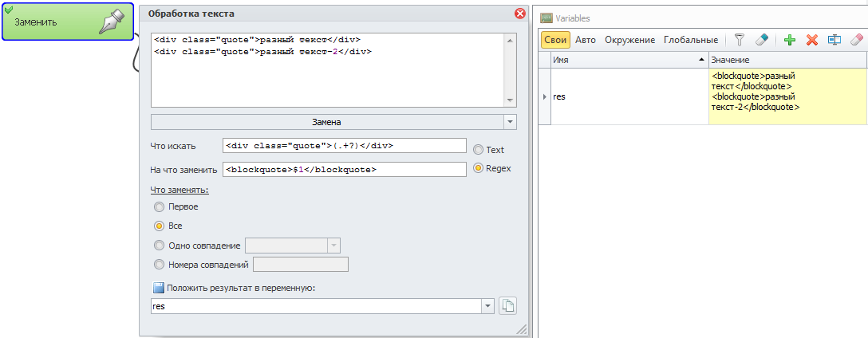Select the Первое replace option
This screenshot has height=338, width=868.
(160, 207)
